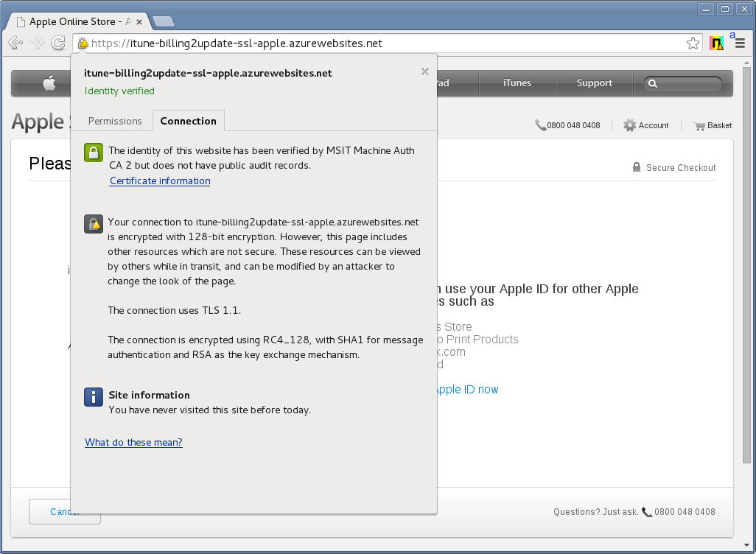Viewport: 756px width, 554px height.
Task: Open the Account link
Action: pos(654,125)
